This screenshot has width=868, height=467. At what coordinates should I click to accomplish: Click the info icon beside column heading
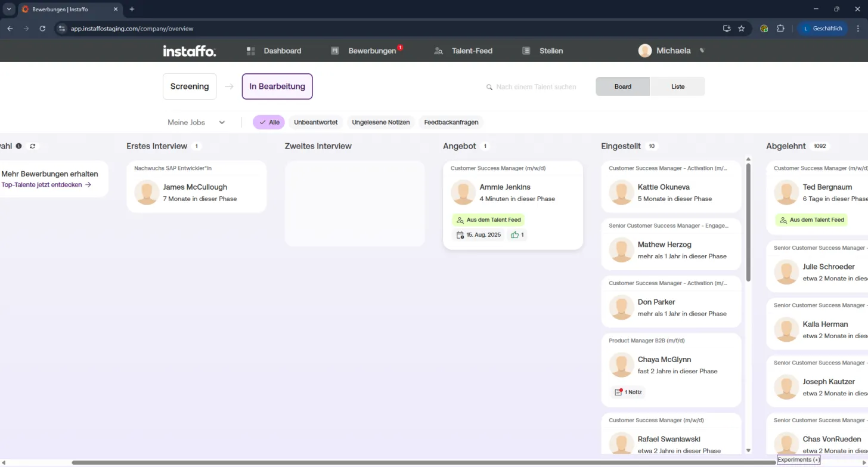coord(19,146)
